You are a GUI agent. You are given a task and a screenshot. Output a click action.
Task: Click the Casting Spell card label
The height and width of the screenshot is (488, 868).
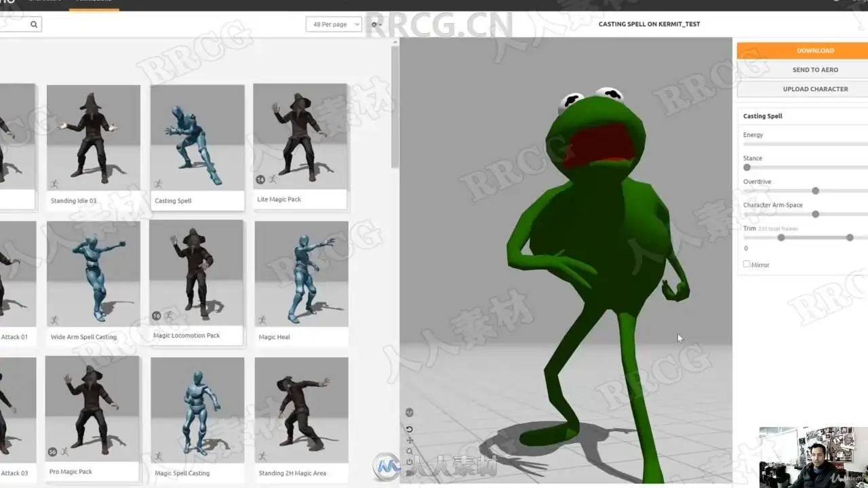(173, 201)
